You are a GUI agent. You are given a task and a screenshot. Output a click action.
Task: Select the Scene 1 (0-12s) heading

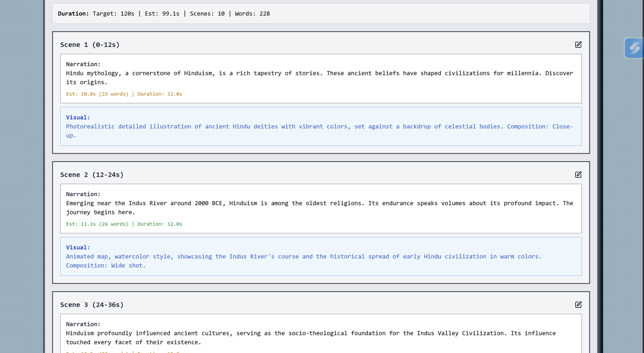point(90,45)
